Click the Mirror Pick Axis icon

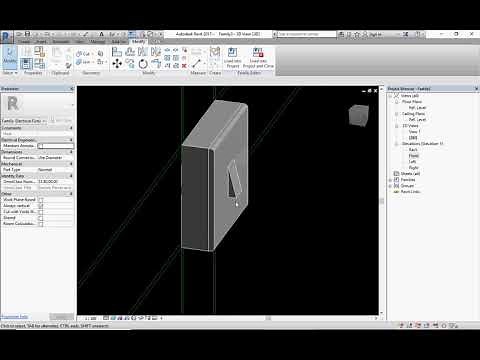coord(142,52)
